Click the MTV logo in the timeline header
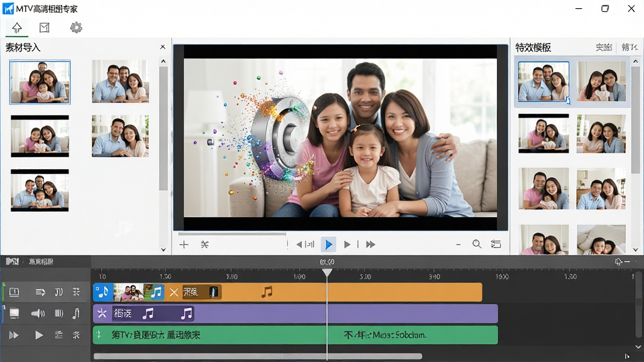Screen dimensions: 644x362 [x=13, y=261]
